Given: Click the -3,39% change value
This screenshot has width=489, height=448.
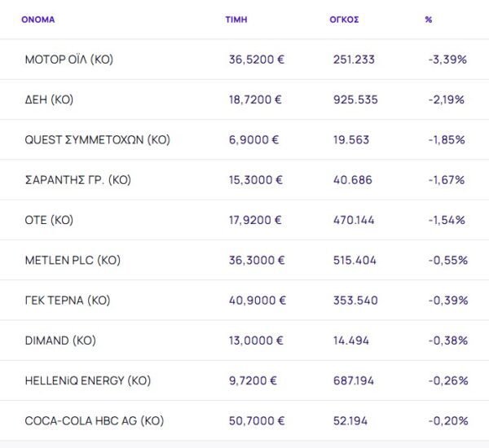Looking at the screenshot, I should coord(446,59).
